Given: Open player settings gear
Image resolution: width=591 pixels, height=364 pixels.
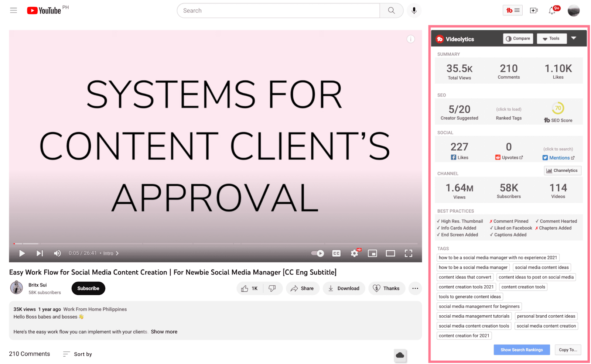Looking at the screenshot, I should [355, 253].
